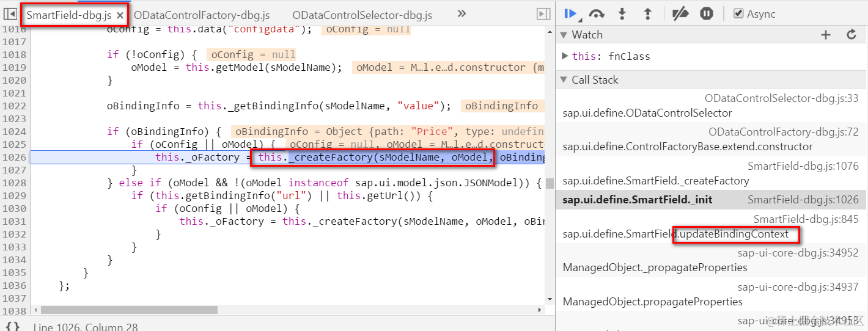868x331 pixels.
Task: Collapse the Watch section
Action: (x=564, y=35)
